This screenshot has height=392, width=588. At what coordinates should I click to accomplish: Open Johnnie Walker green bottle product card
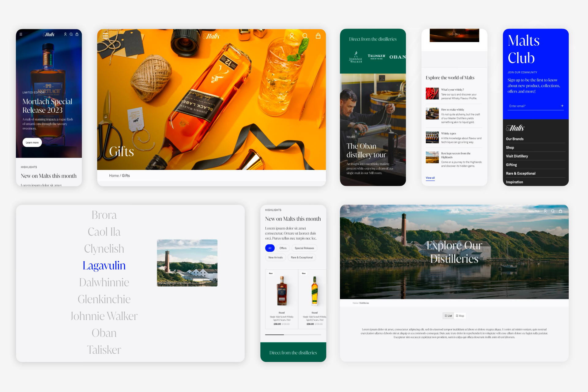coord(312,299)
